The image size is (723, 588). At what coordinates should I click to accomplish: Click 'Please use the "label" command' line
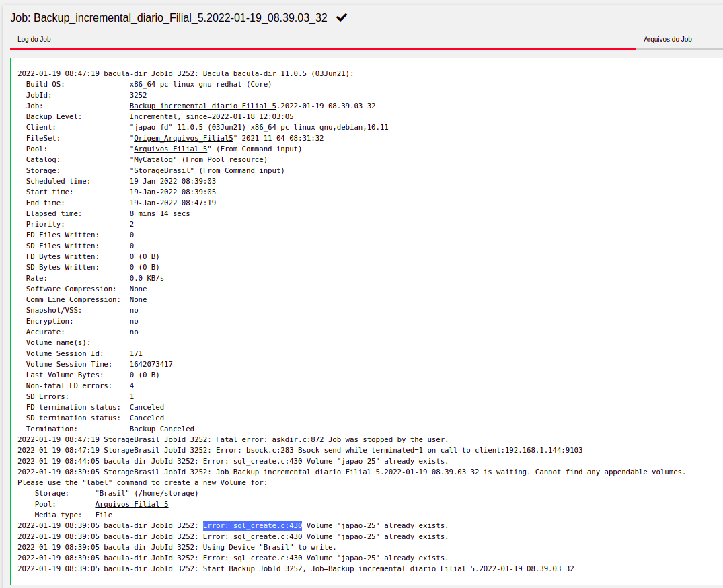pyautogui.click(x=143, y=483)
